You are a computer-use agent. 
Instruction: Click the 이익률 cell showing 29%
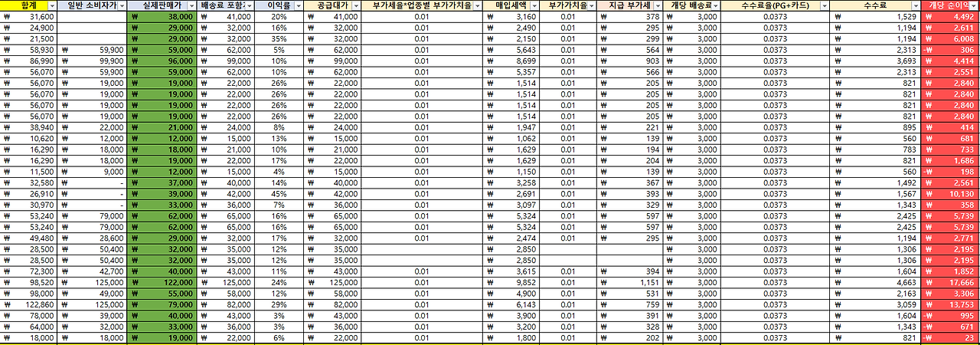[x=279, y=305]
